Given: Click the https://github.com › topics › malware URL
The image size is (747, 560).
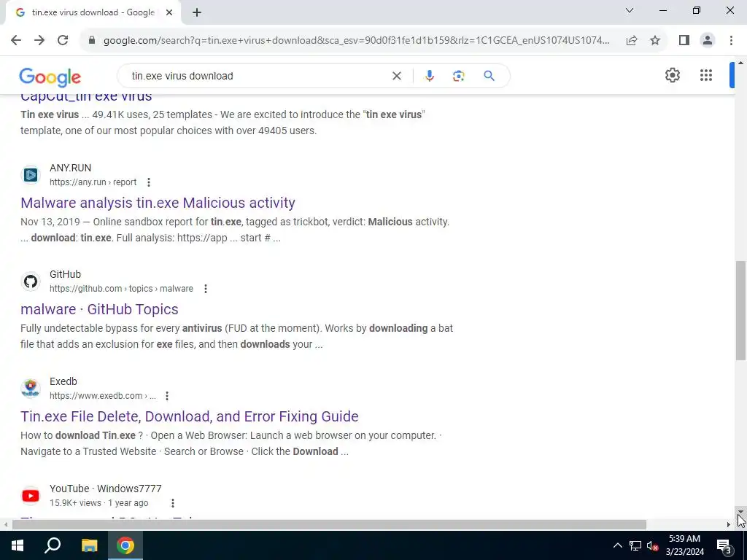Looking at the screenshot, I should tap(121, 289).
